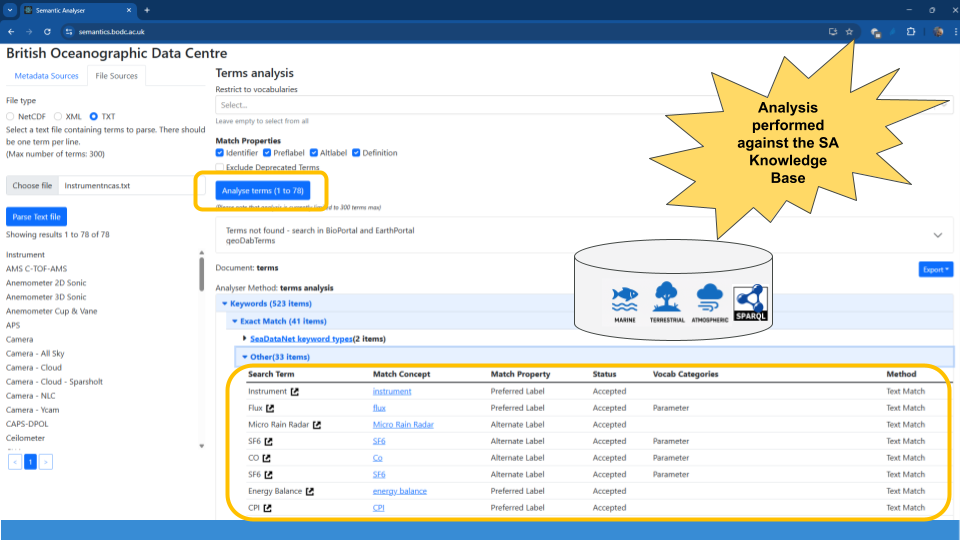Open the flux match concept link

click(x=379, y=408)
